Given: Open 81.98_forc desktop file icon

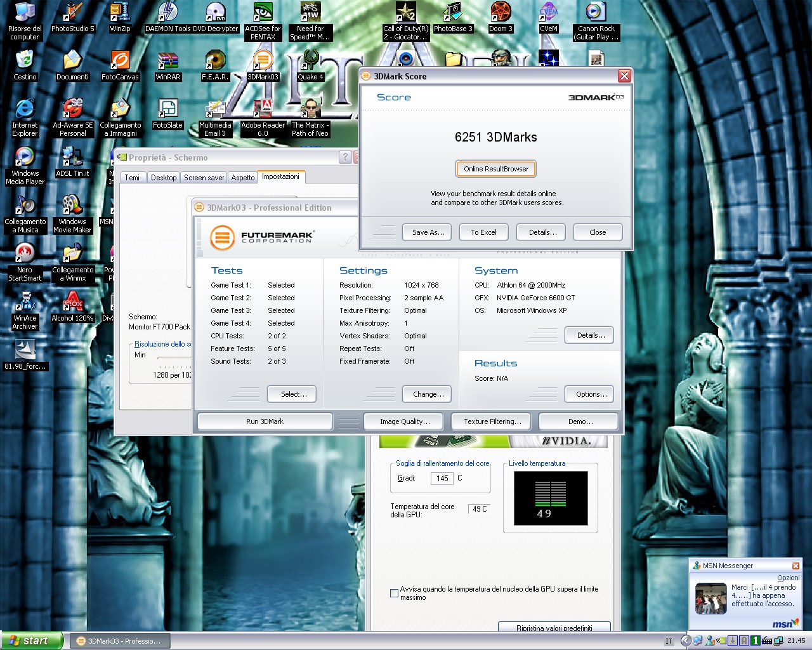Looking at the screenshot, I should tap(25, 355).
